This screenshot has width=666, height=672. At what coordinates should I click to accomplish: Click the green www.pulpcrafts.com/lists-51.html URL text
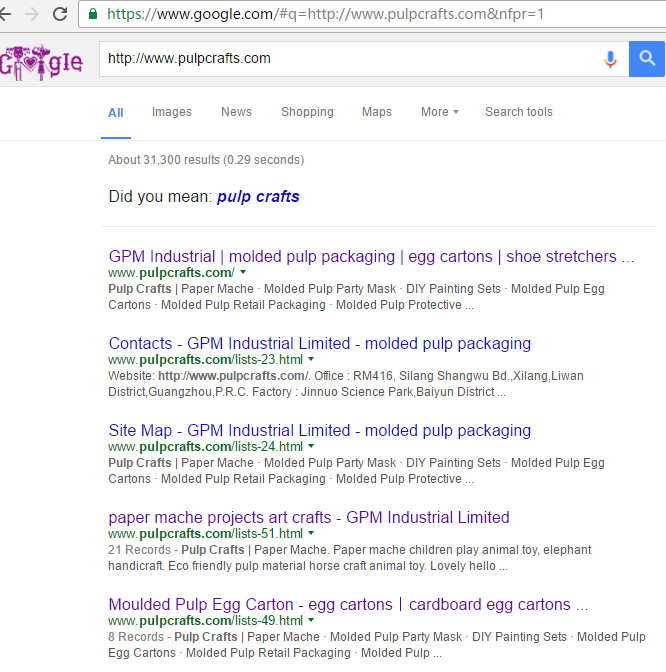click(205, 534)
